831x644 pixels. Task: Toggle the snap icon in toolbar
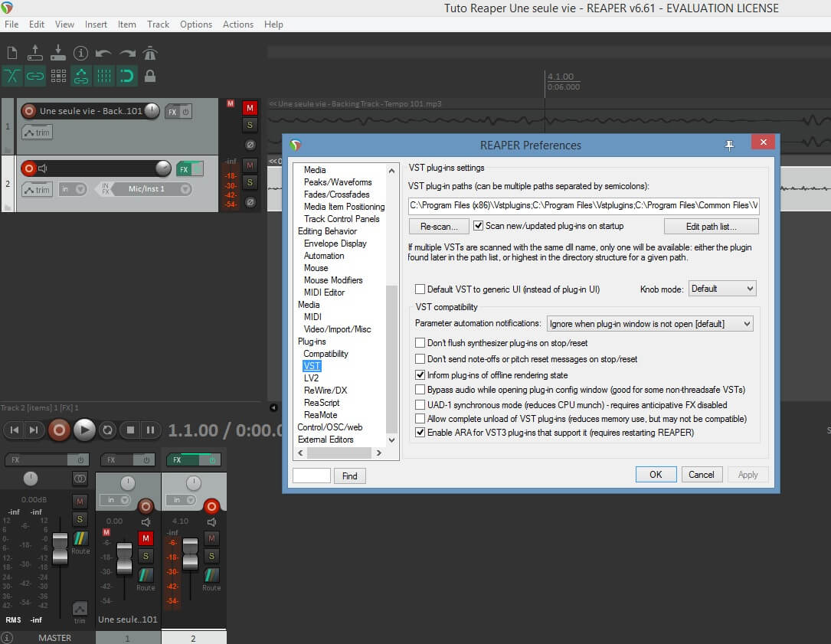tap(127, 76)
